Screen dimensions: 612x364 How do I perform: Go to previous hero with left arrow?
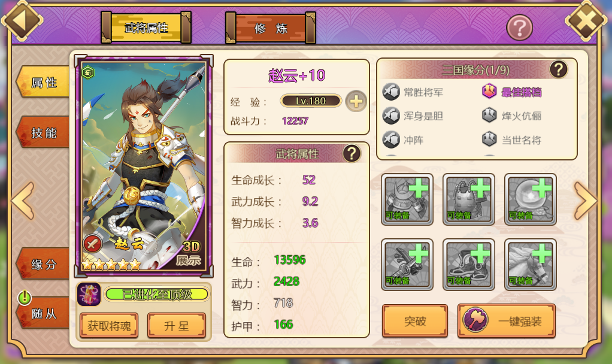23,201
